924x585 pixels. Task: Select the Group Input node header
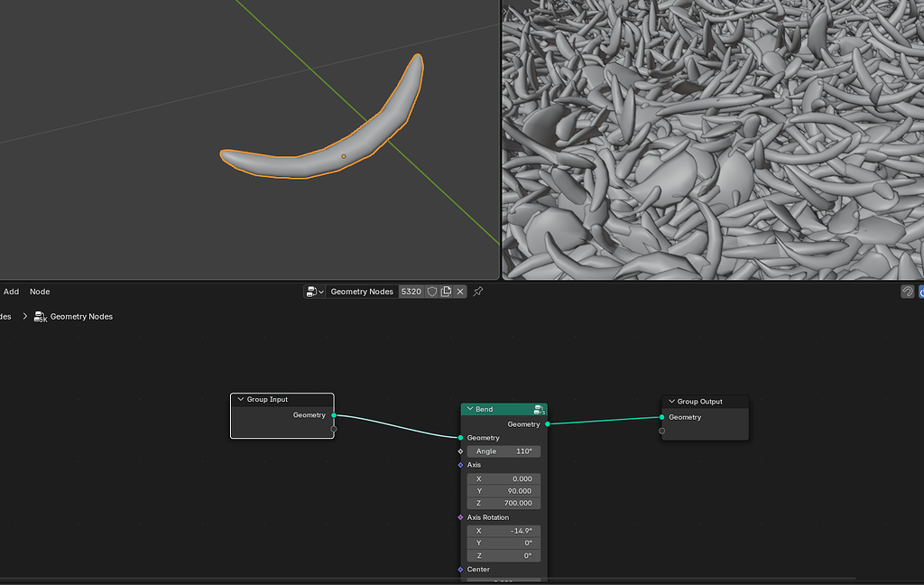coord(282,399)
